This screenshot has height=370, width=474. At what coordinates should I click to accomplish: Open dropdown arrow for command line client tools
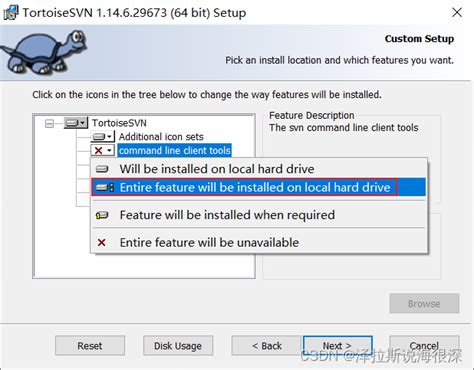click(x=109, y=151)
